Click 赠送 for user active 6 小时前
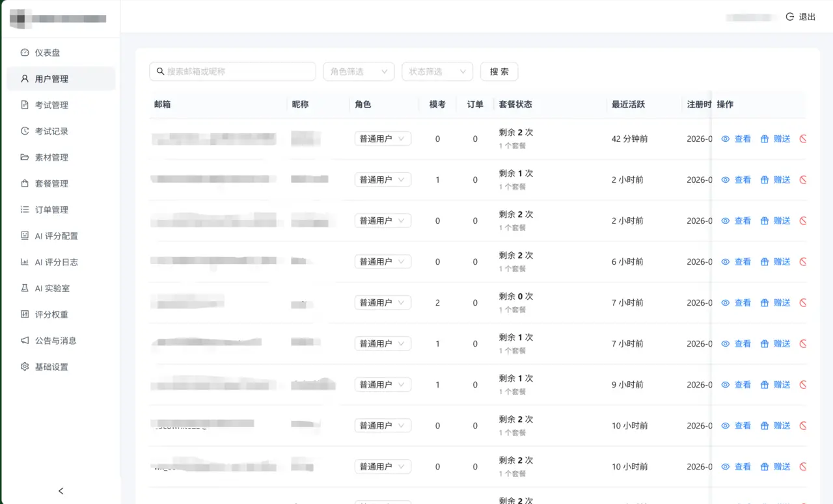This screenshot has width=833, height=504. pyautogui.click(x=776, y=261)
